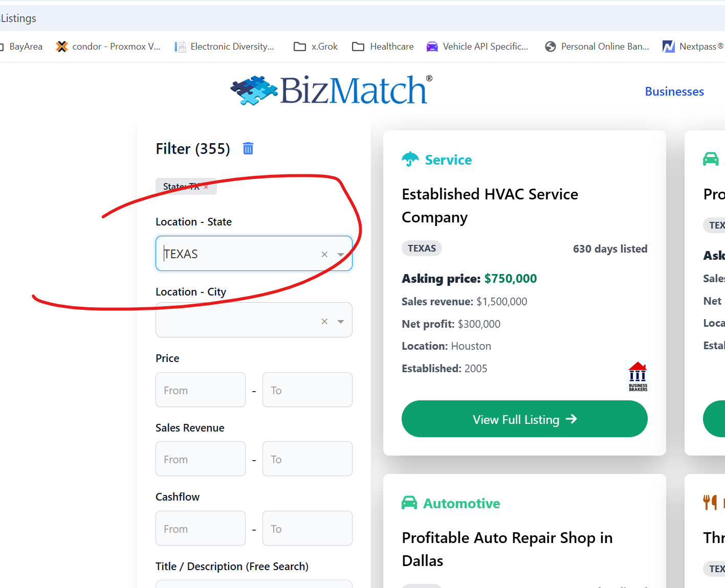The height and width of the screenshot is (588, 725).
Task: Expand the Location - State dropdown arrow
Action: (341, 254)
